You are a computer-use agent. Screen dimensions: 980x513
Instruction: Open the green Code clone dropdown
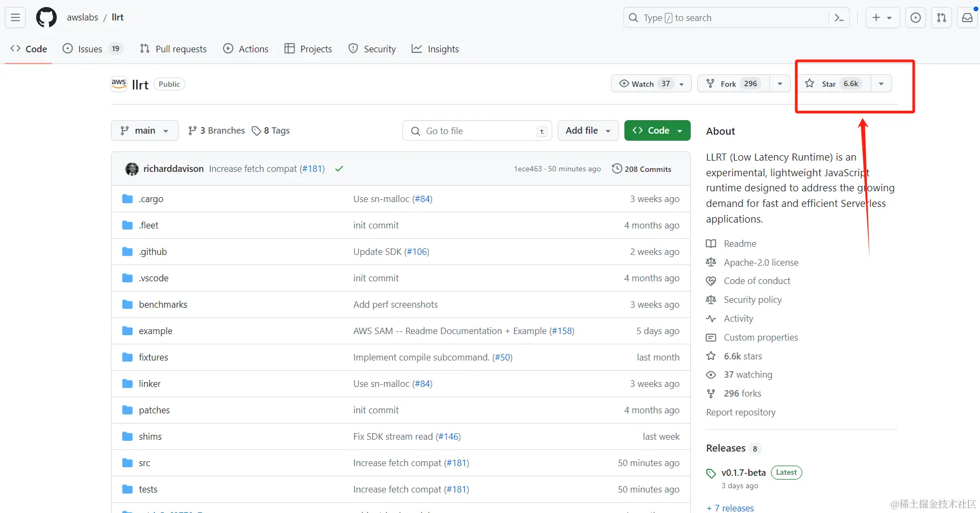pos(657,130)
